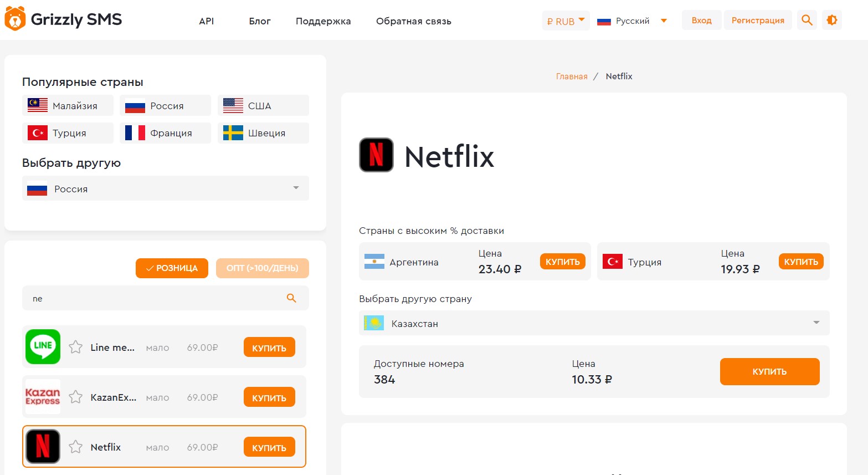This screenshot has width=868, height=475.
Task: Click the Russian flag in language selector
Action: point(604,21)
